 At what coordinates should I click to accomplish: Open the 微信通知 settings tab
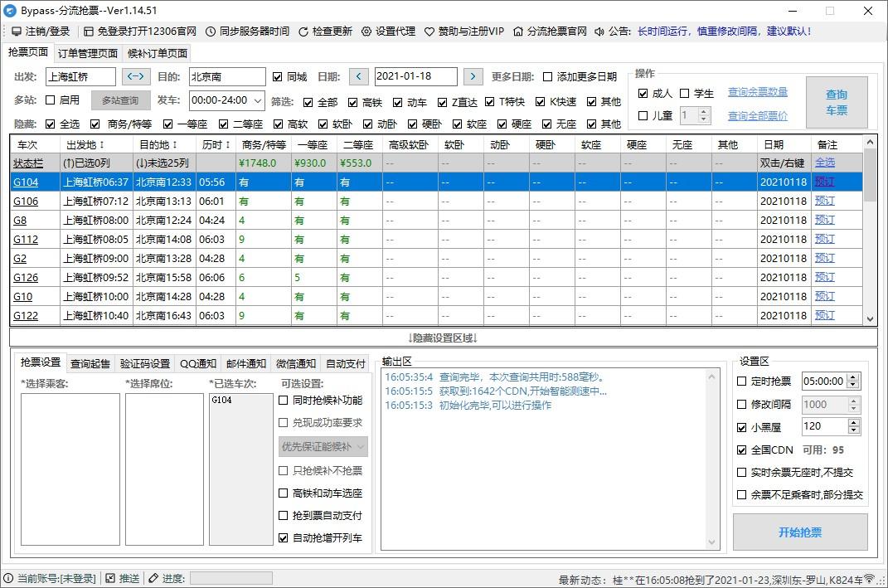tap(294, 363)
